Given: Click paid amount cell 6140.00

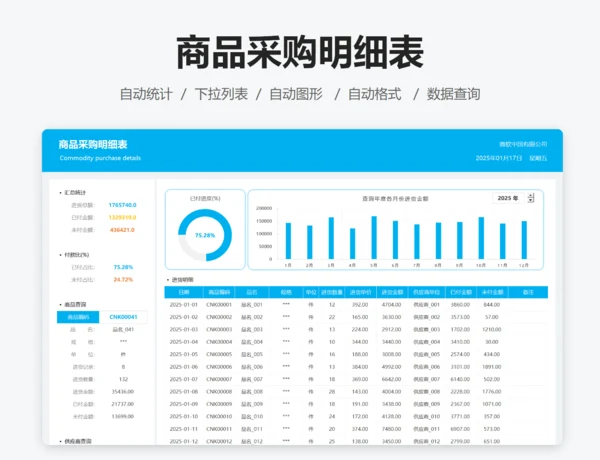Looking at the screenshot, I should [x=460, y=379].
